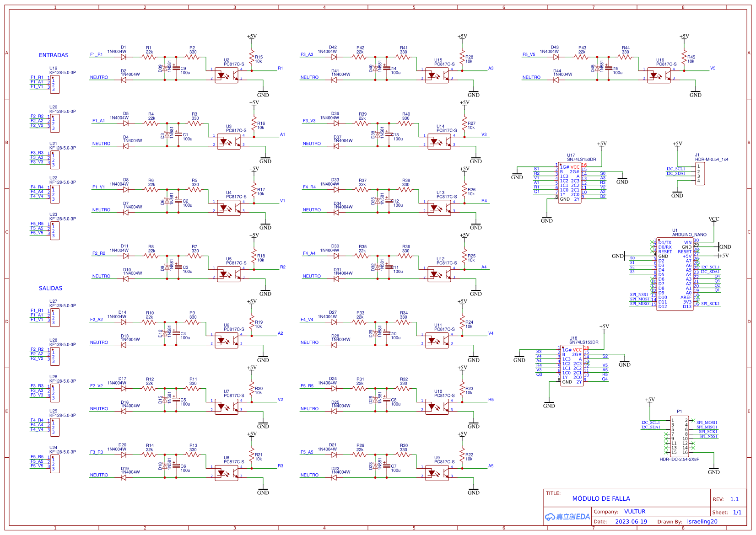Select the revision value 1.1
Screen dimensions: 756x535
tap(734, 499)
